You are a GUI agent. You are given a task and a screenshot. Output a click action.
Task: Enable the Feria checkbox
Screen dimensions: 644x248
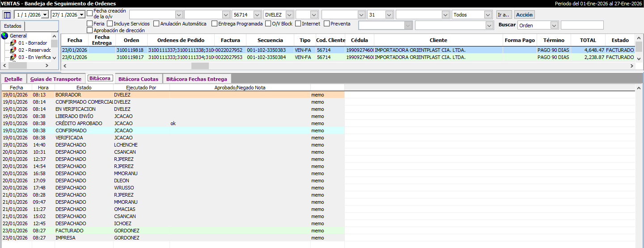pos(90,24)
